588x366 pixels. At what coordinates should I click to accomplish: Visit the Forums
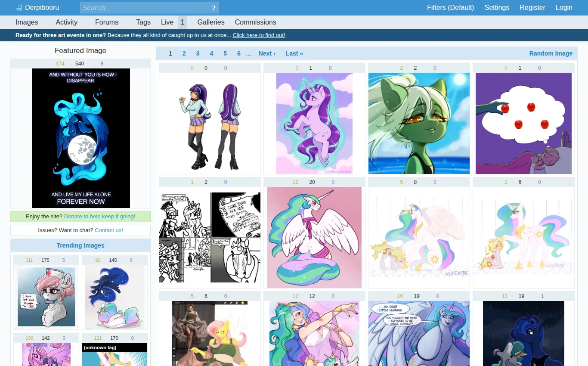[x=107, y=22]
